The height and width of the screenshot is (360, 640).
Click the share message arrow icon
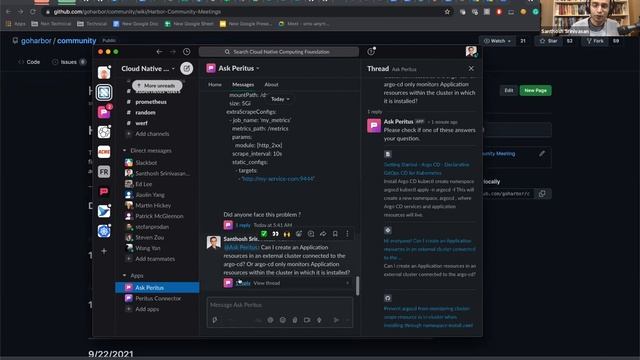(323, 234)
